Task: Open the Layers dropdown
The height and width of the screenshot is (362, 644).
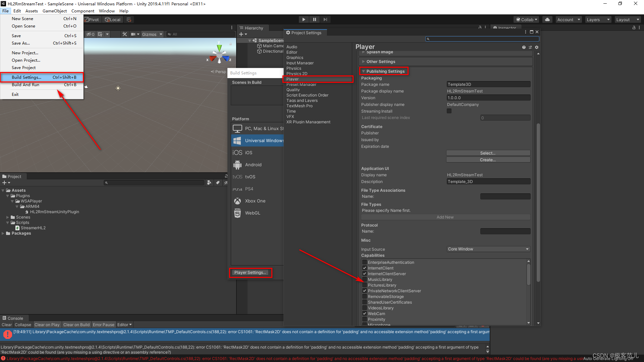Action: pyautogui.click(x=598, y=19)
